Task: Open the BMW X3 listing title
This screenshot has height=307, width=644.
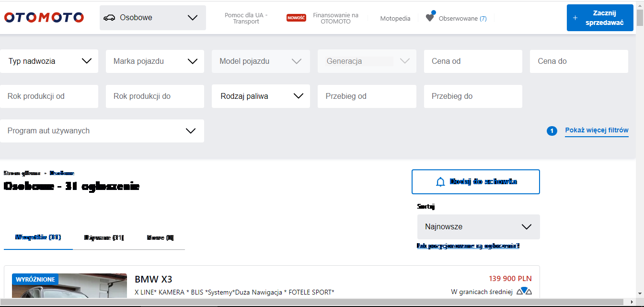Action: tap(153, 279)
